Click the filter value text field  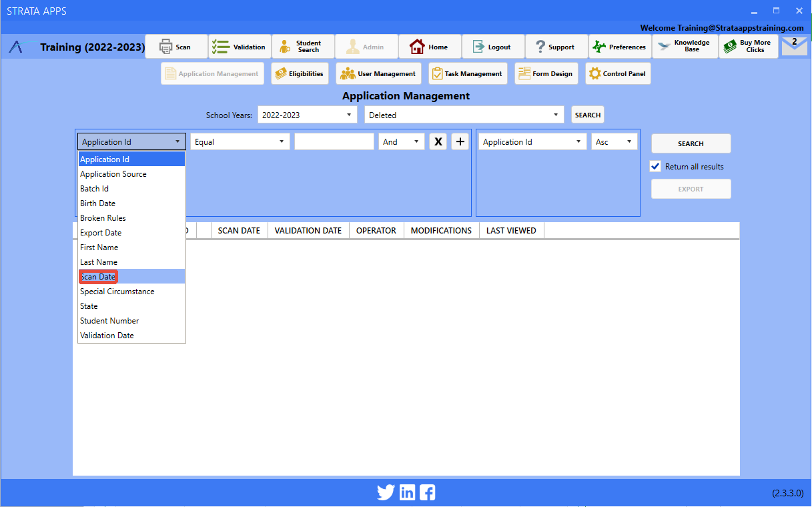[334, 141]
